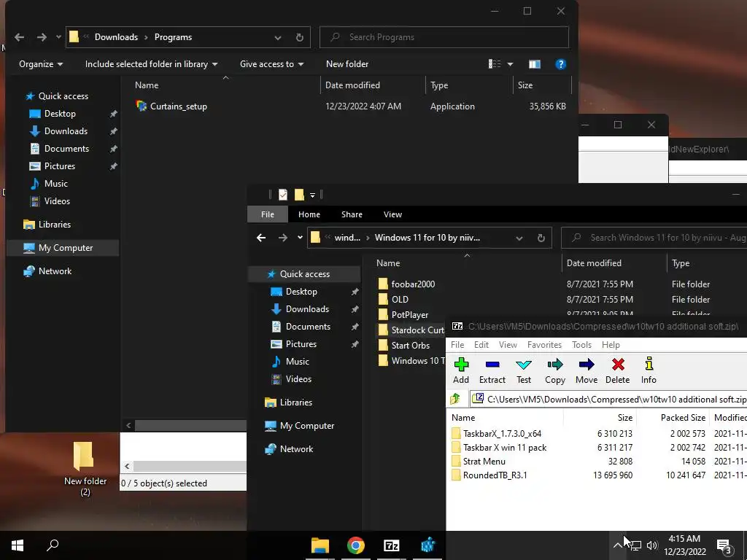Open Google Chrome from taskbar

(x=356, y=545)
